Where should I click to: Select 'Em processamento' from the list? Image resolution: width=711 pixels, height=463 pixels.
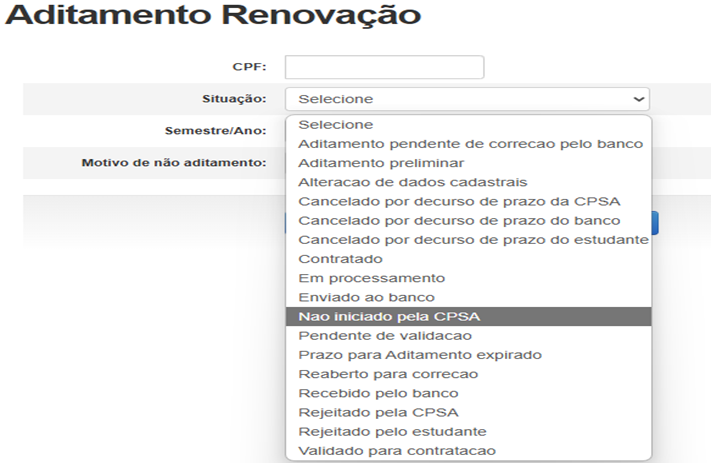tap(371, 278)
